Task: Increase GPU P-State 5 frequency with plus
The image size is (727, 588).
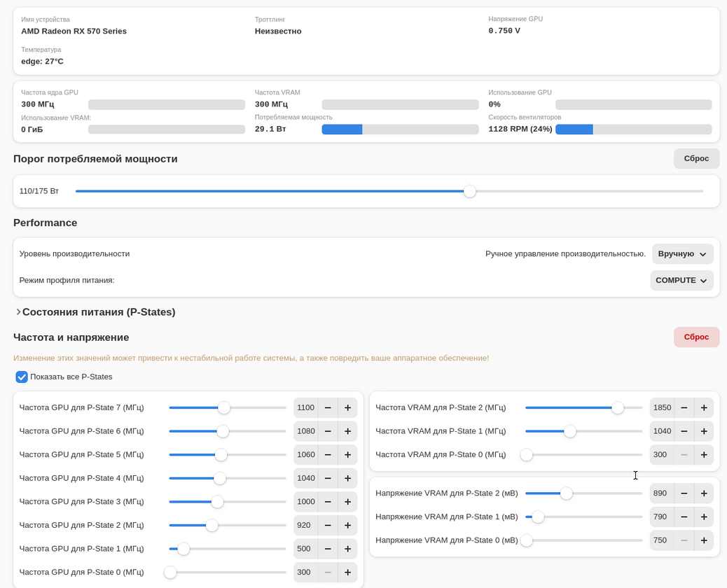Action: tap(347, 454)
